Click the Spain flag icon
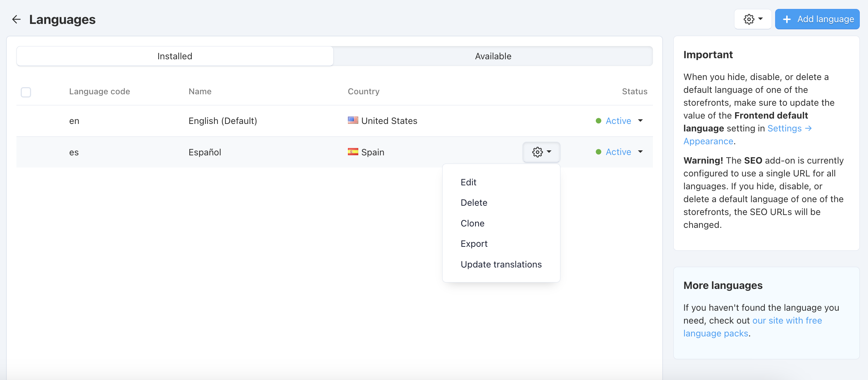This screenshot has width=868, height=380. [353, 152]
